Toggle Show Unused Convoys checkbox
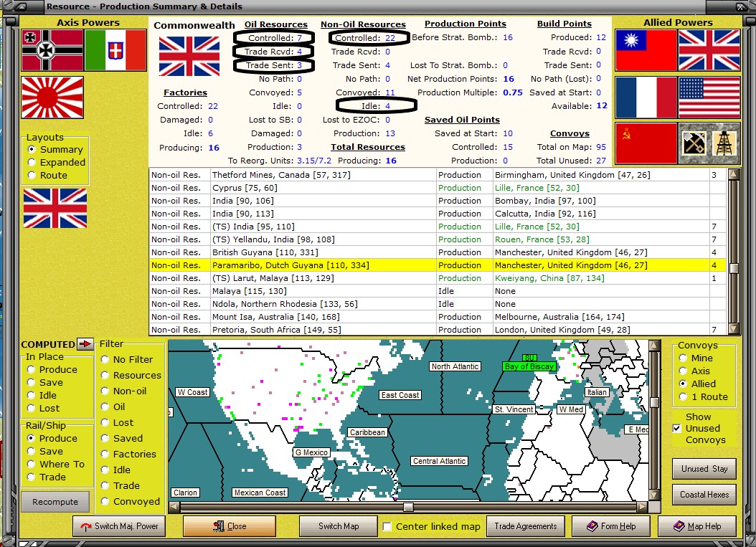The image size is (756, 547). [x=677, y=429]
